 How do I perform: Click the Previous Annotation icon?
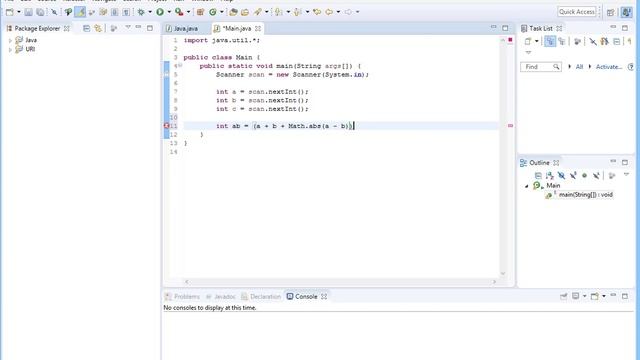(x=298, y=12)
